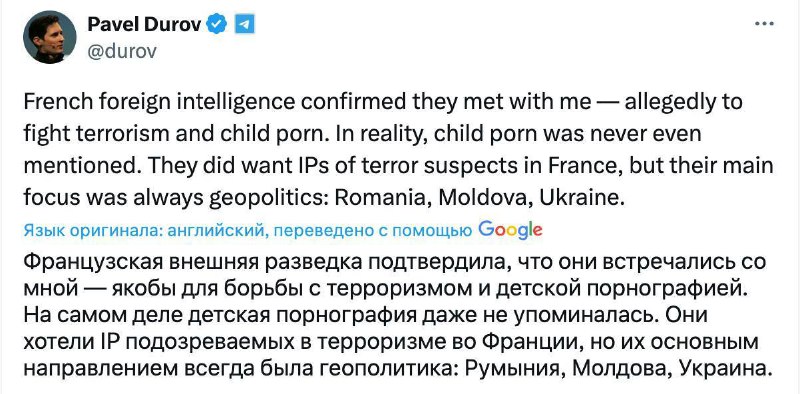The image size is (800, 394).
Task: Open the @durov handle link
Action: (x=122, y=51)
